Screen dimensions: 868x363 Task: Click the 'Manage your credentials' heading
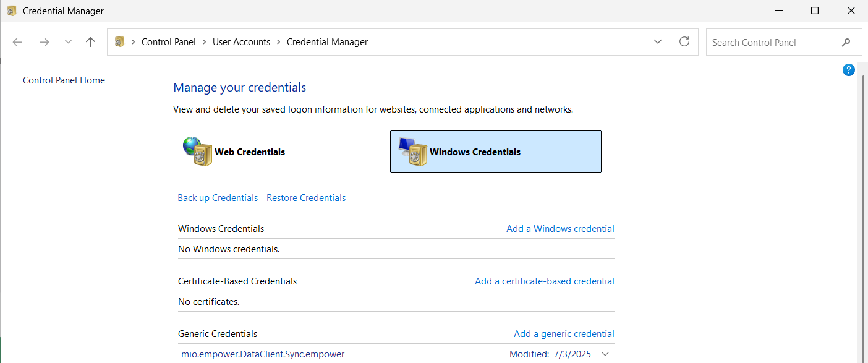click(240, 87)
